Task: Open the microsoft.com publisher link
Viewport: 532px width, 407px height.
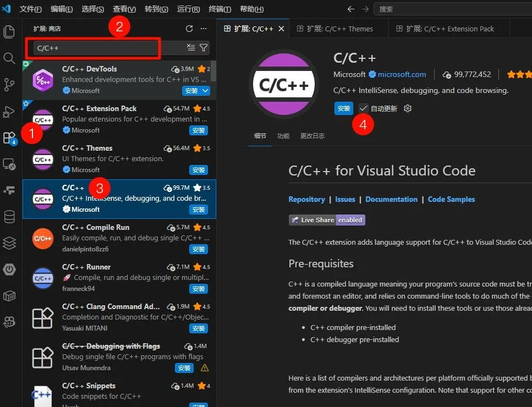Action: (402, 75)
